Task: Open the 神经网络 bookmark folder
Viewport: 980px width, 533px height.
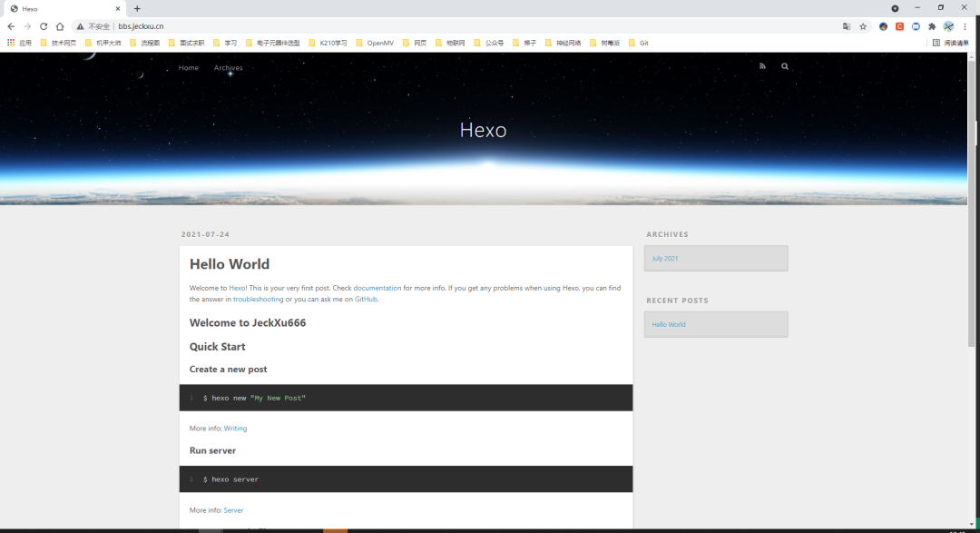Action: (x=563, y=44)
